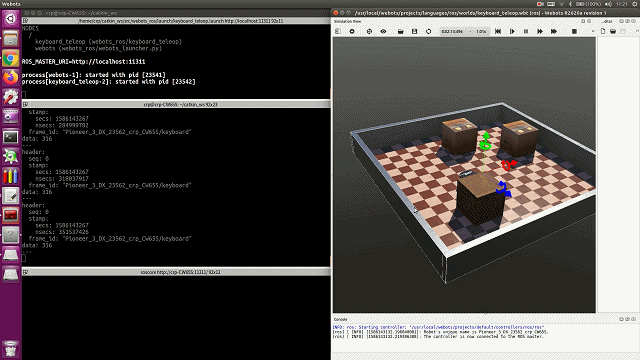Click the middle terminal pane title catkin_ws
The height and width of the screenshot is (360, 640).
point(180,104)
